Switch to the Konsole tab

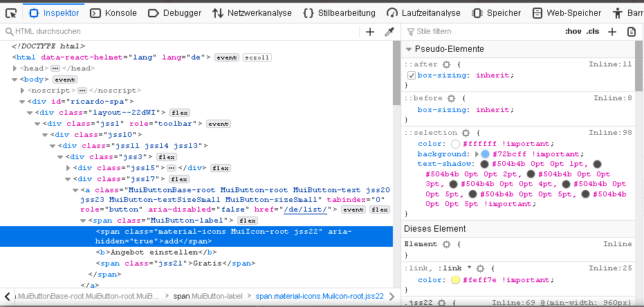(114, 12)
